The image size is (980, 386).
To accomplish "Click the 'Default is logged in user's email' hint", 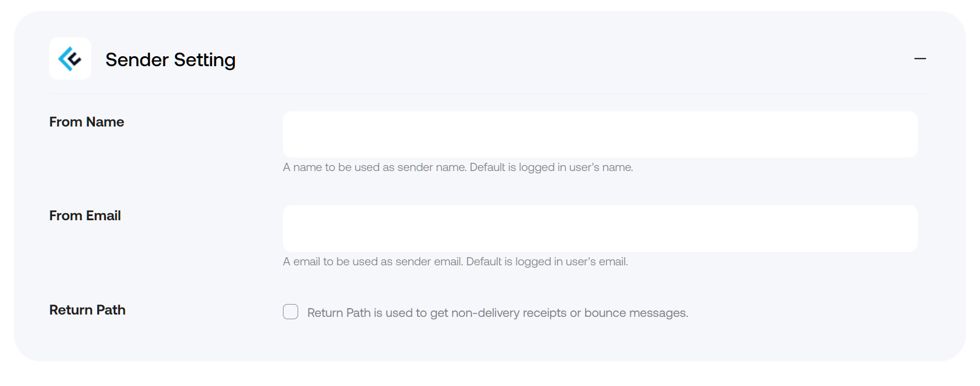I will 547,262.
